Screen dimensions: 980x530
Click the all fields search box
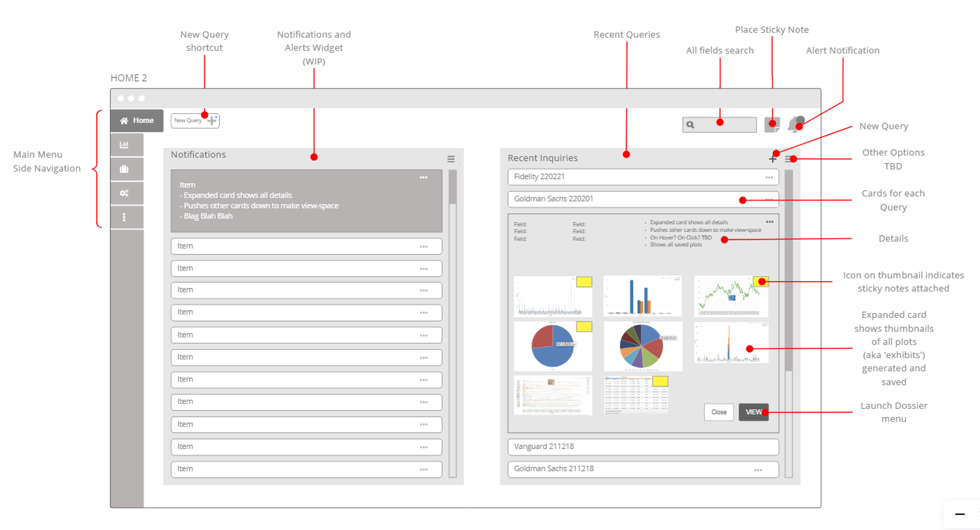719,124
